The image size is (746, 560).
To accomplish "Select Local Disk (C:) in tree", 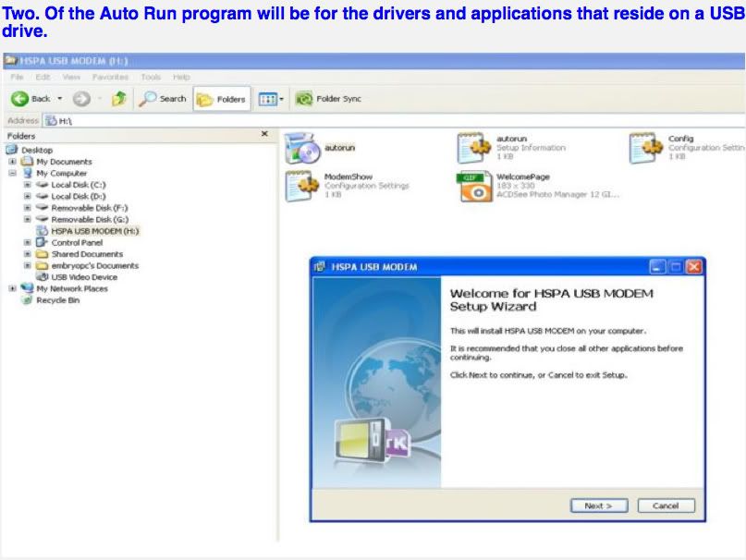I will point(71,185).
